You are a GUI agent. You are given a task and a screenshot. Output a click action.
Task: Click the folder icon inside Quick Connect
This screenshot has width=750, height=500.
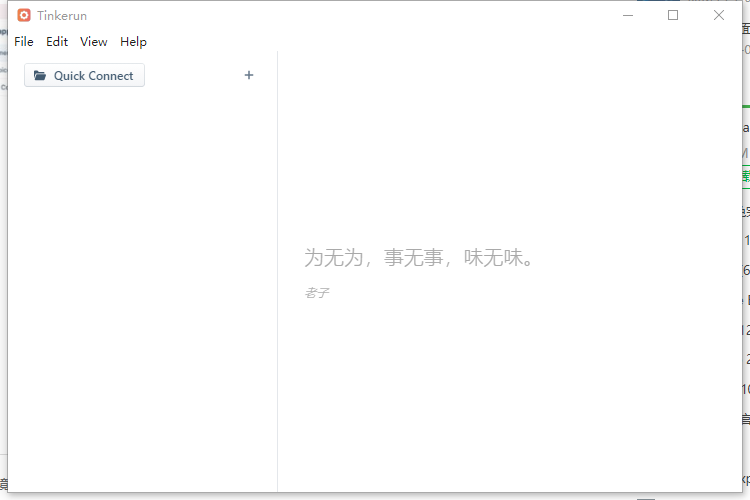pos(40,76)
